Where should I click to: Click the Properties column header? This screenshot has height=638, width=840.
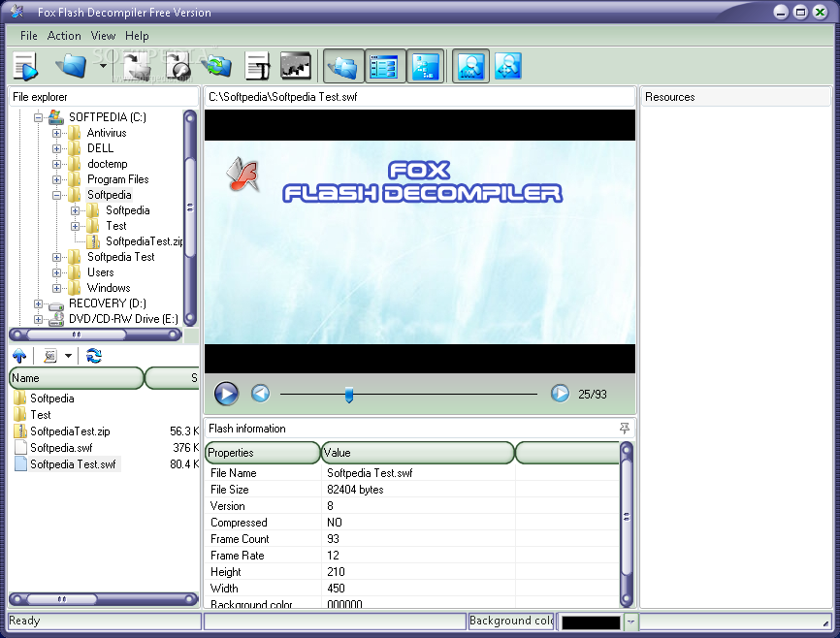[x=263, y=453]
